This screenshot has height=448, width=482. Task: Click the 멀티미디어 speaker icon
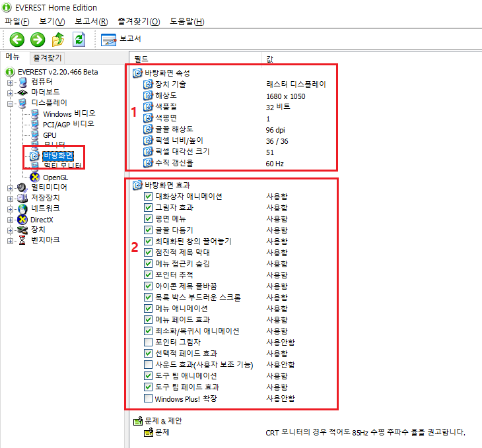tap(22, 187)
